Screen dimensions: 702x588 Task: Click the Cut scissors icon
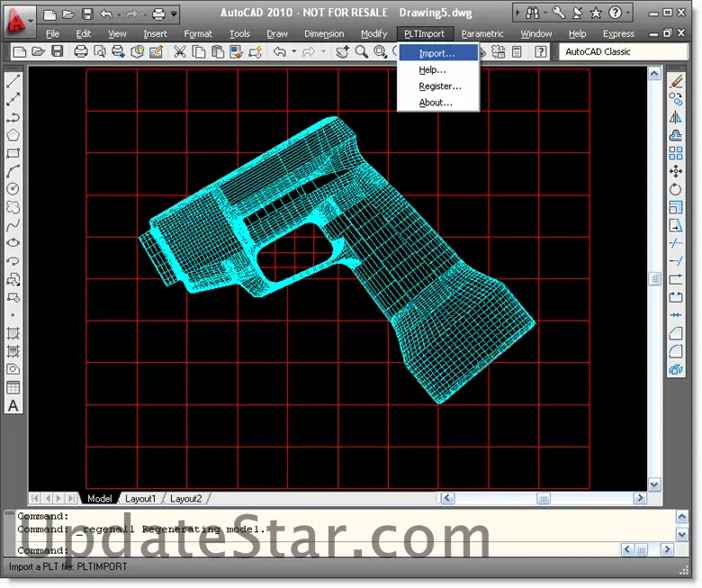[x=179, y=52]
